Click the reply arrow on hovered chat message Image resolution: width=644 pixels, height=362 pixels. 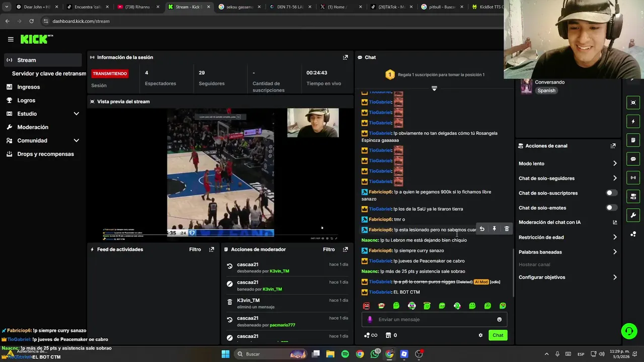[482, 229]
